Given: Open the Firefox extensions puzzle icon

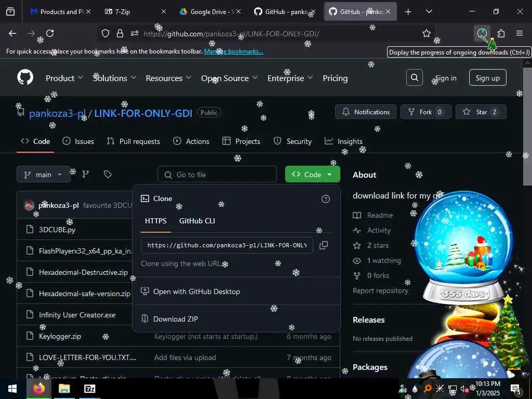Looking at the screenshot, I should click(501, 33).
